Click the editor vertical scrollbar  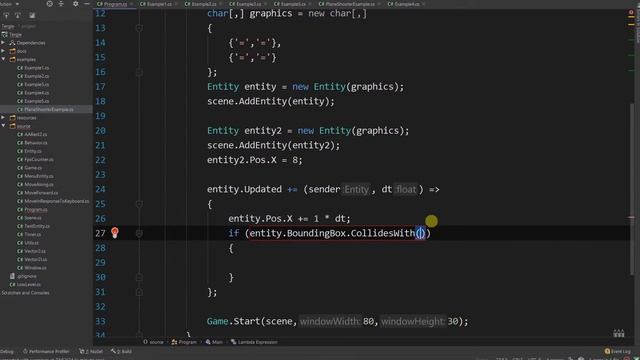coord(632,189)
